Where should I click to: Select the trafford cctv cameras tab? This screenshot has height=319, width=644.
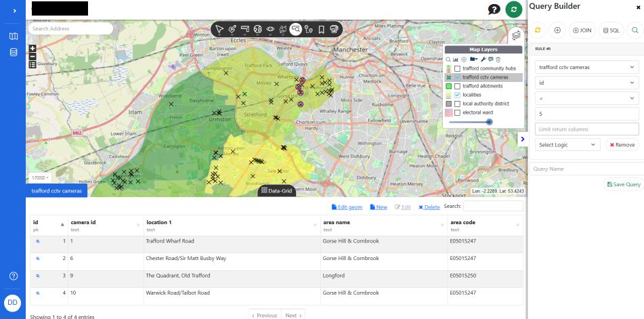pyautogui.click(x=57, y=191)
